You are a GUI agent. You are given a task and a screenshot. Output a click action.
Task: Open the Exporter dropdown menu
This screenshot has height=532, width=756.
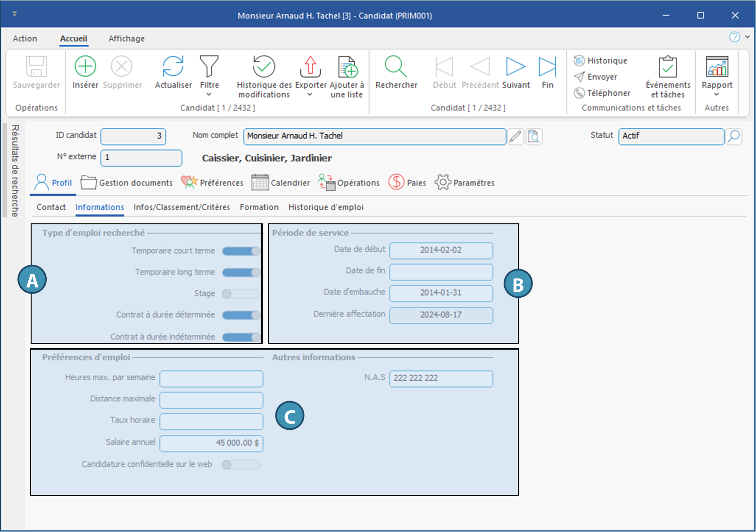[310, 95]
